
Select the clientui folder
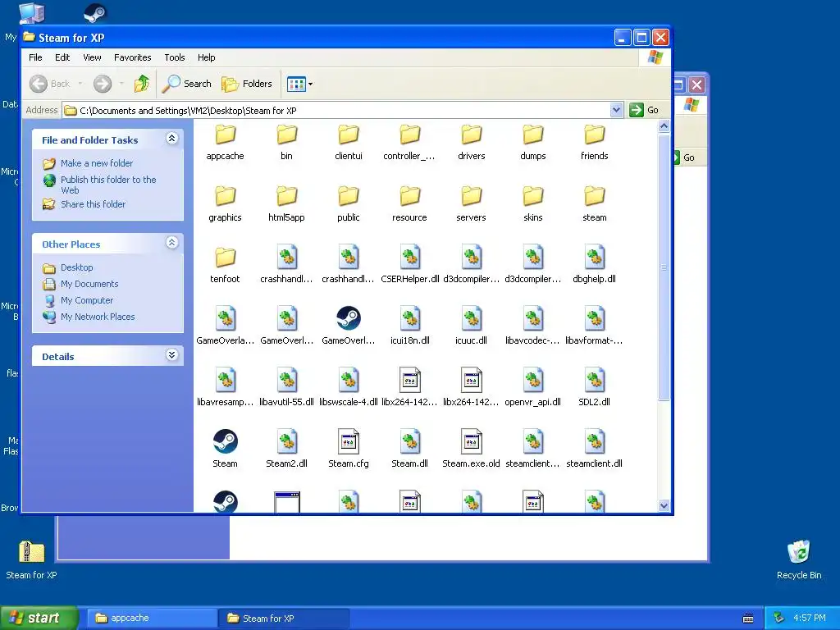pyautogui.click(x=348, y=141)
